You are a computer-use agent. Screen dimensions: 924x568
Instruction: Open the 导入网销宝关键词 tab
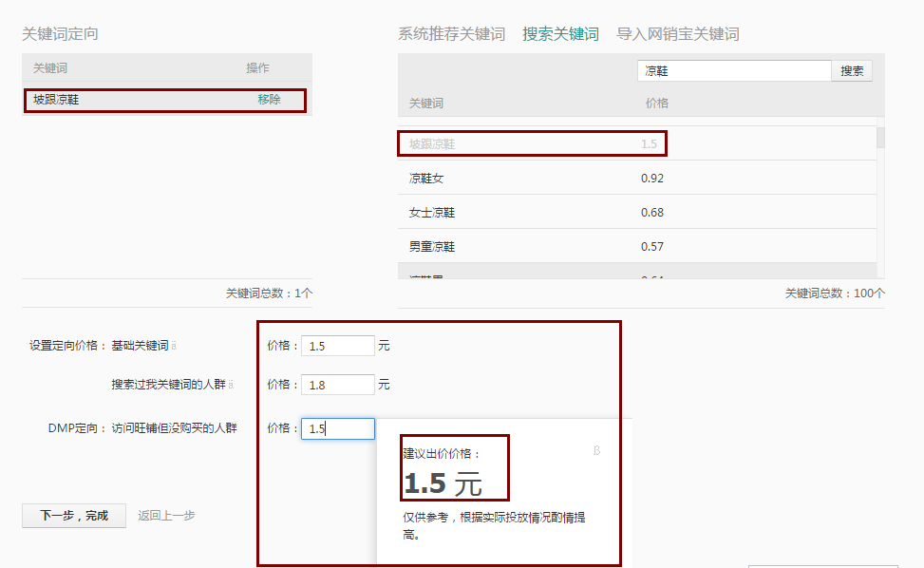coord(677,34)
